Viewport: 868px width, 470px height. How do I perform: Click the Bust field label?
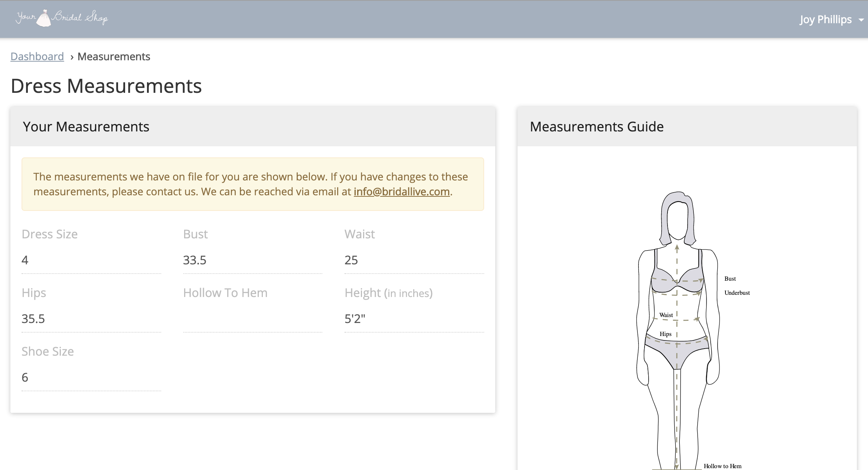(195, 234)
